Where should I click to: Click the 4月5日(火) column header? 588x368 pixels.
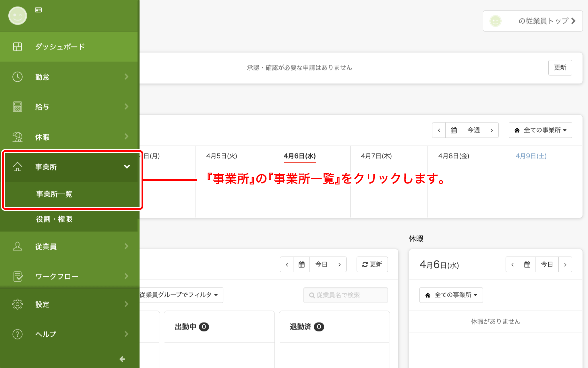222,156
